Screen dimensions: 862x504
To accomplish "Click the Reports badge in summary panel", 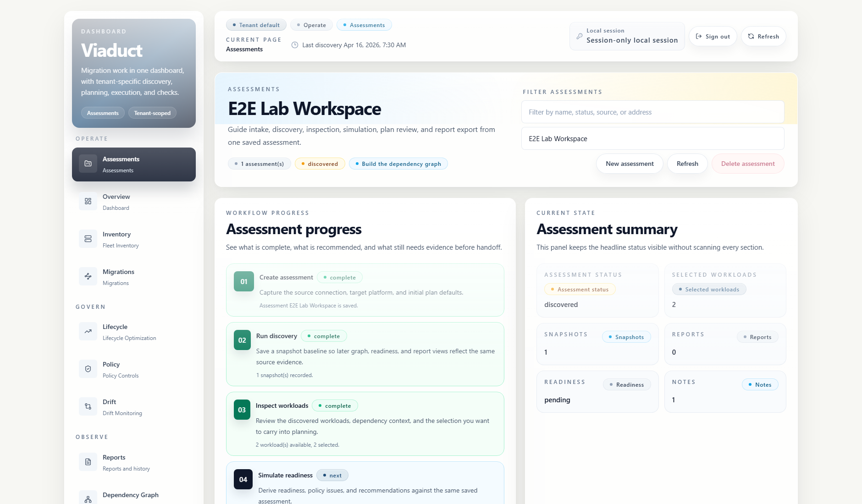I will pyautogui.click(x=757, y=337).
